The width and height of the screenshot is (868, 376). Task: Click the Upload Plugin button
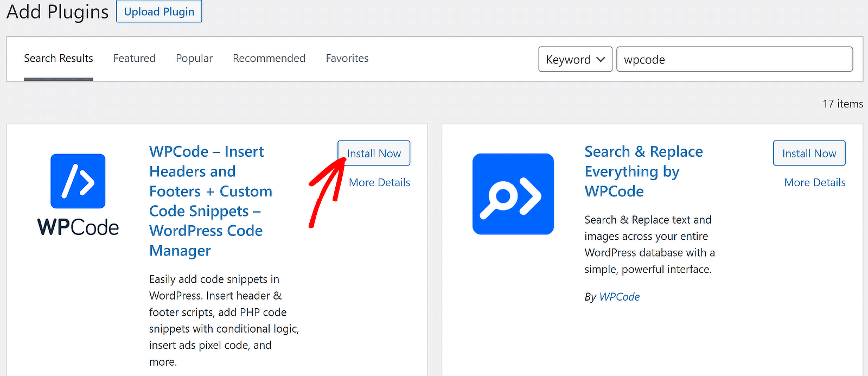(x=159, y=11)
